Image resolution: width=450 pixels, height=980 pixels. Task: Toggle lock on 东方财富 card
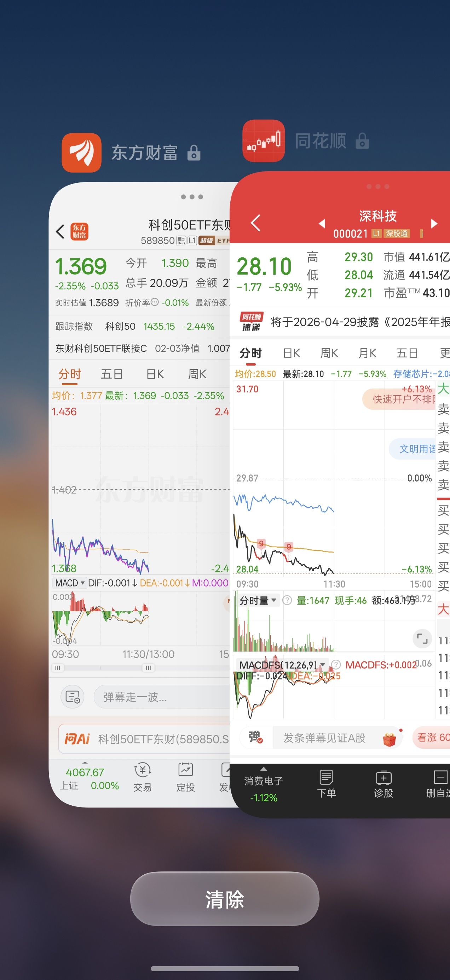[x=194, y=153]
